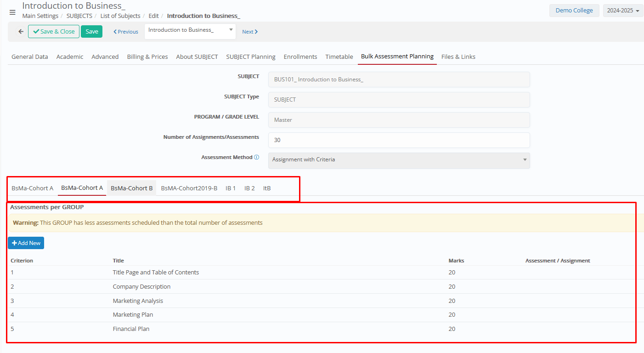This screenshot has width=644, height=353.
Task: Open the subject selector dropdown
Action: [190, 31]
